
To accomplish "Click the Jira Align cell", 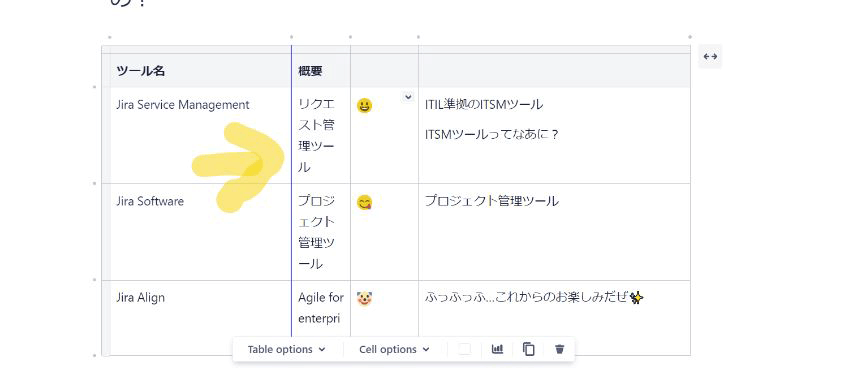I will coord(201,317).
